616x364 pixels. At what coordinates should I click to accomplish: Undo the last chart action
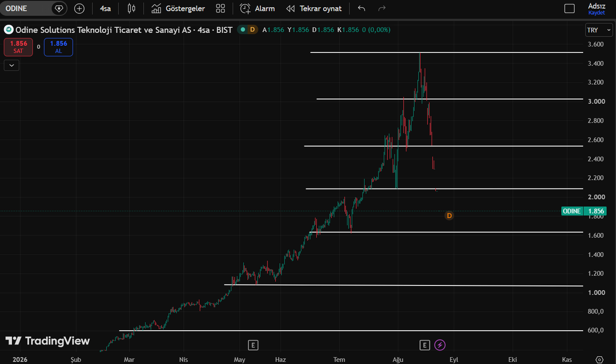tap(361, 9)
